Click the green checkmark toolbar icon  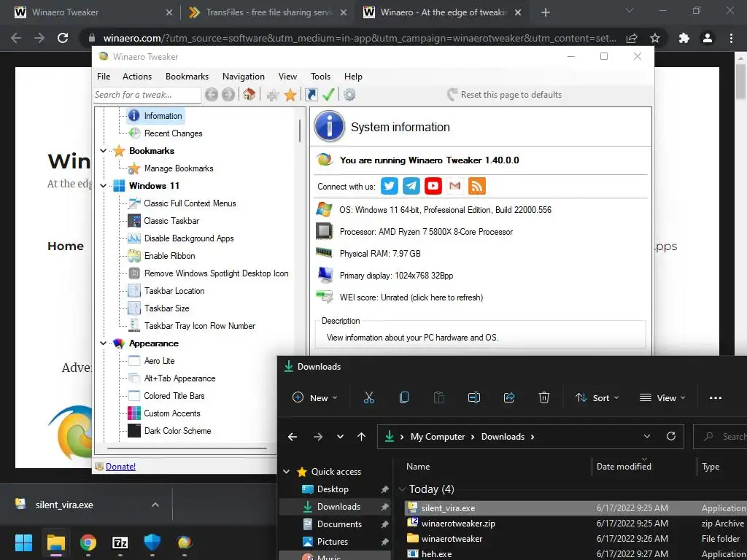pos(328,94)
